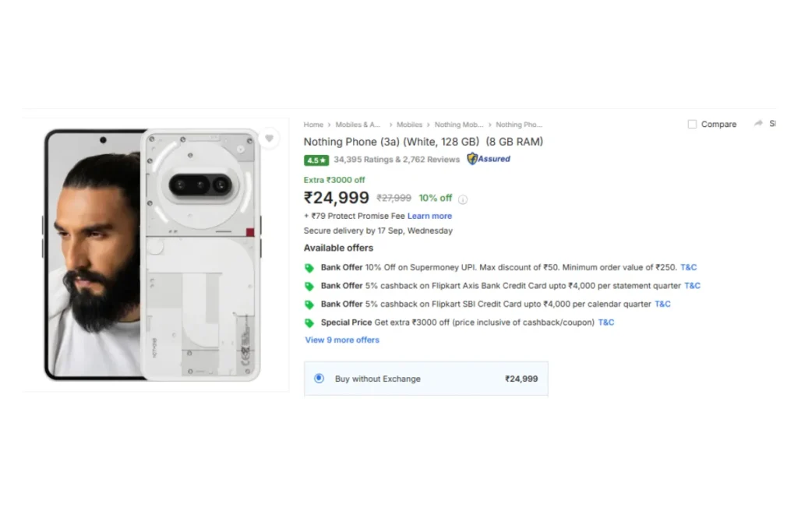This screenshot has width=798, height=532.
Task: Expand View 9 more offers
Action: (x=342, y=340)
